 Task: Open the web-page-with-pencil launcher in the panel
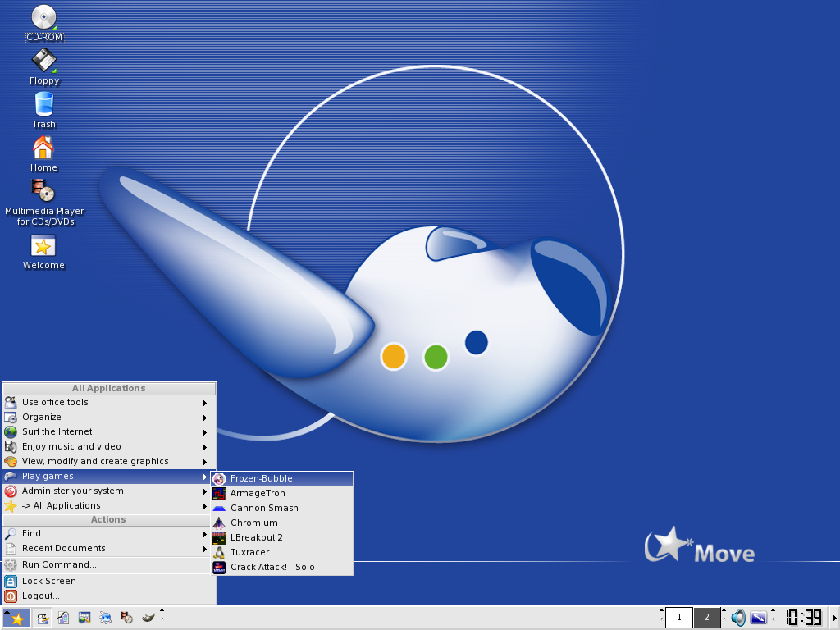point(84,619)
